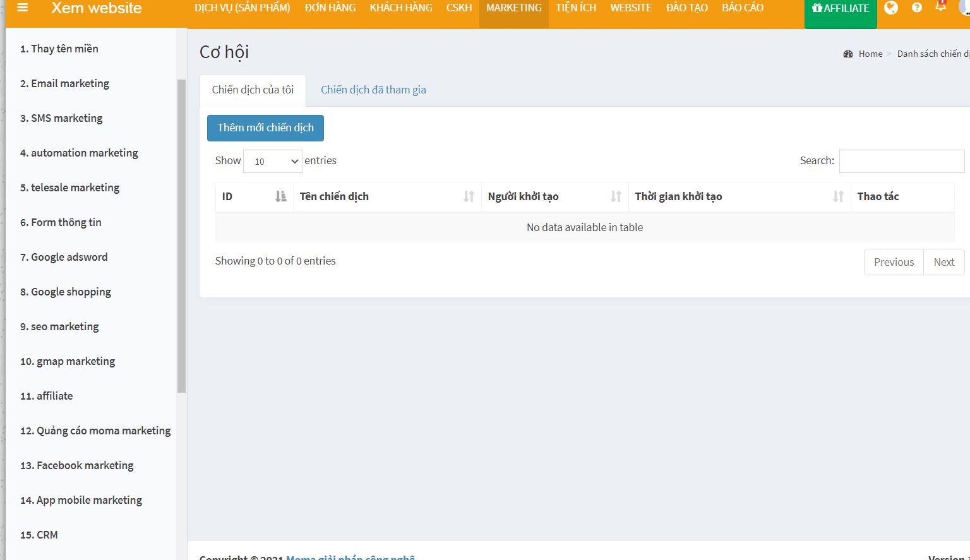Click the user avatar in the header
Viewport: 970px width, 560px height.
(964, 7)
